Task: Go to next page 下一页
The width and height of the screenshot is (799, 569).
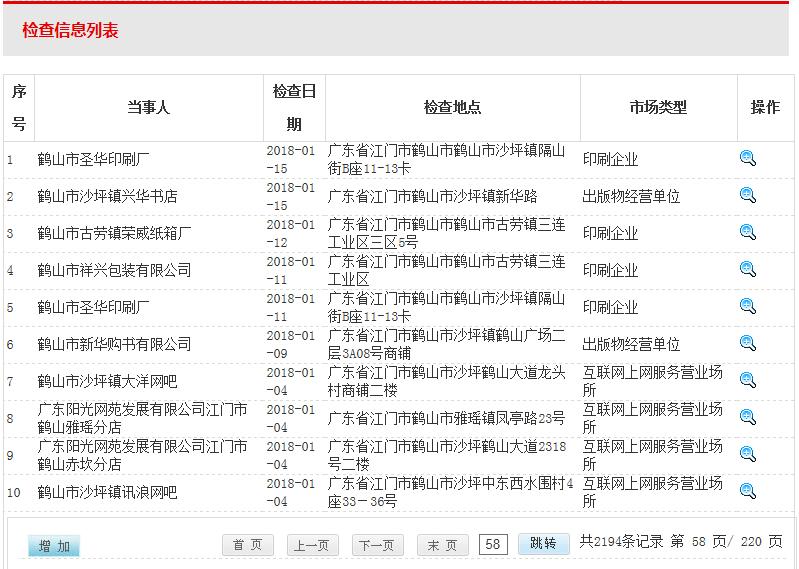Action: [377, 545]
